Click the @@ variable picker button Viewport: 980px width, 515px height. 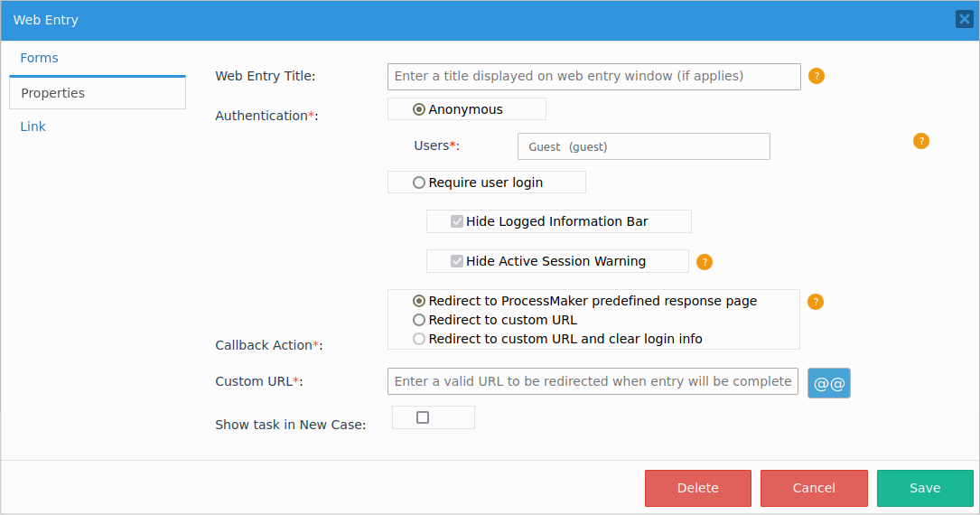pyautogui.click(x=828, y=382)
